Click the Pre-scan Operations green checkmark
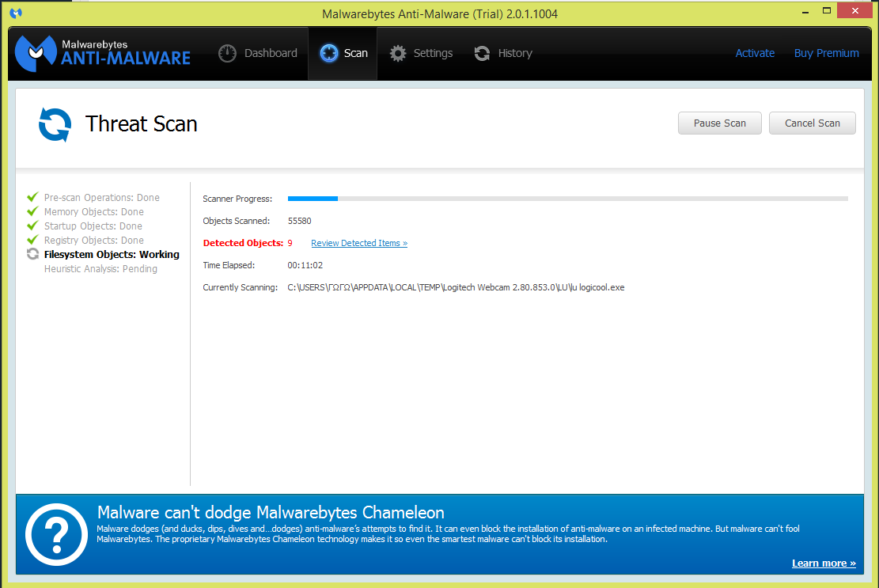879x588 pixels. pos(32,197)
